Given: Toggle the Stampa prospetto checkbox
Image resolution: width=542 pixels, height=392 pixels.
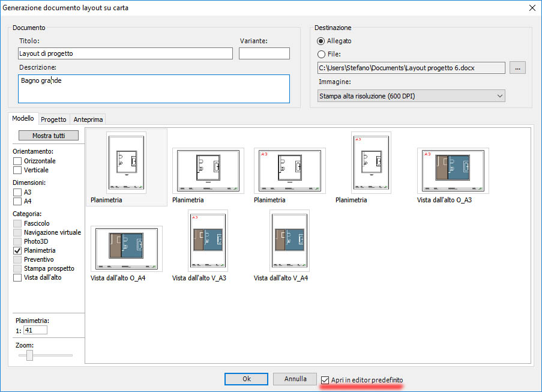Looking at the screenshot, I should [x=17, y=268].
